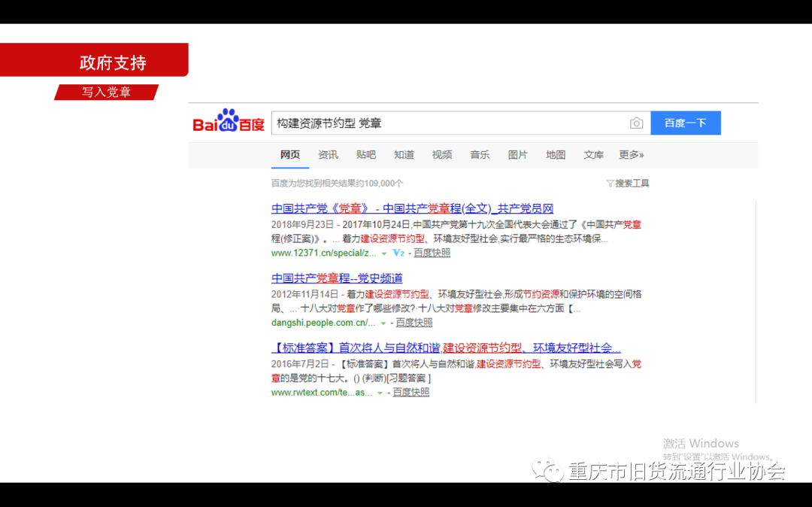Select the 图片 tab
The image size is (812, 507).
517,155
